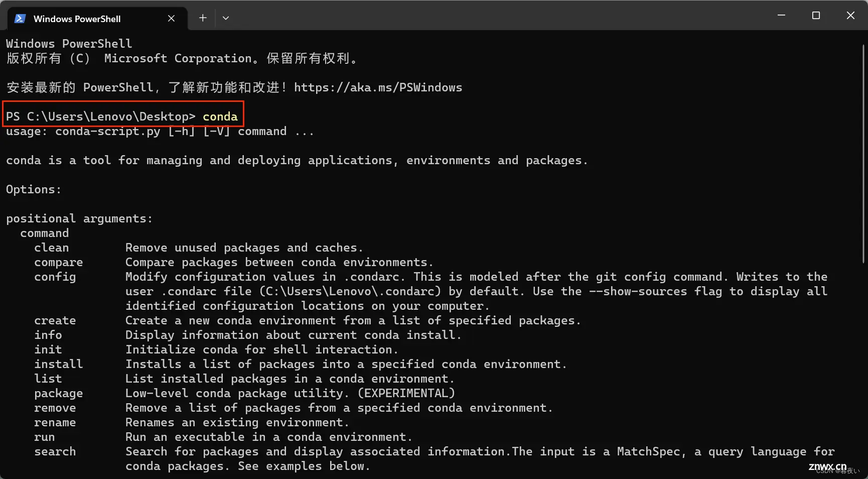Image resolution: width=868 pixels, height=479 pixels.
Task: Click the 'clean' command name
Action: 52,248
